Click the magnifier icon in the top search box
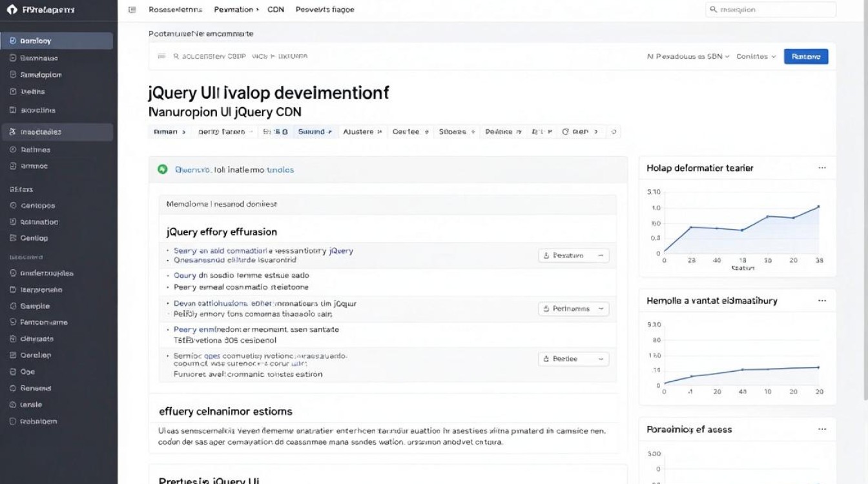This screenshot has height=484, width=868. pos(714,10)
